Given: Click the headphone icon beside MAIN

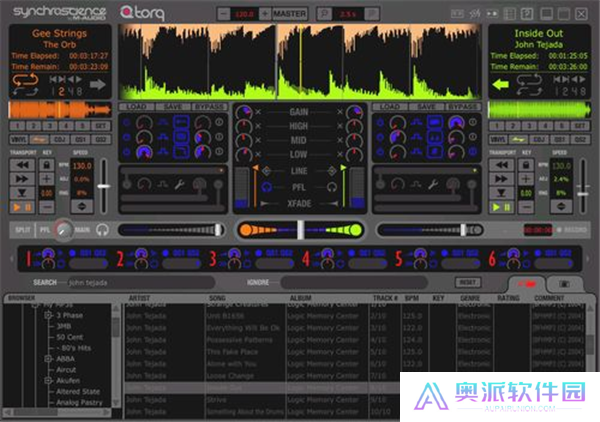Looking at the screenshot, I should [102, 230].
